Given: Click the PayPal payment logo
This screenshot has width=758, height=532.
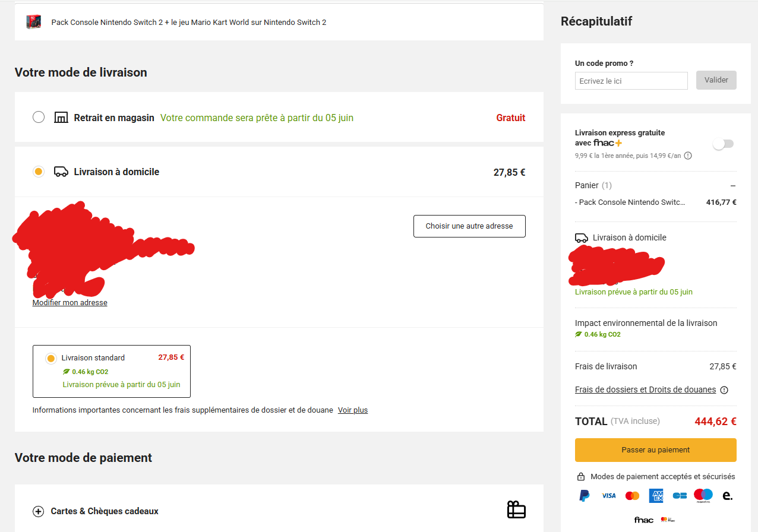Looking at the screenshot, I should [x=585, y=495].
